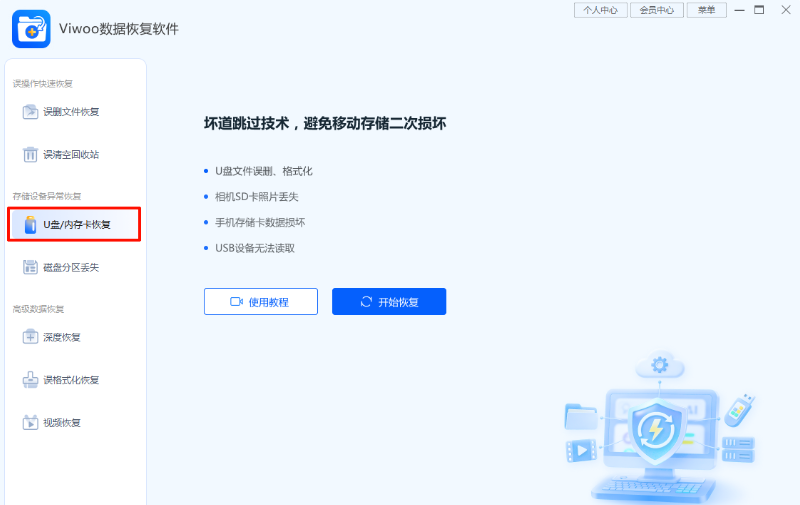This screenshot has width=800, height=505.
Task: Click the 误操作快速恢复 section label
Action: 43,84
